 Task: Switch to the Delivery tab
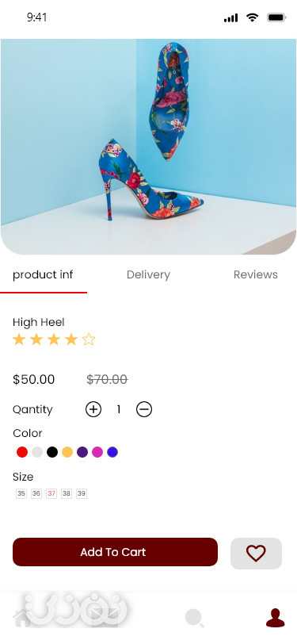(149, 274)
